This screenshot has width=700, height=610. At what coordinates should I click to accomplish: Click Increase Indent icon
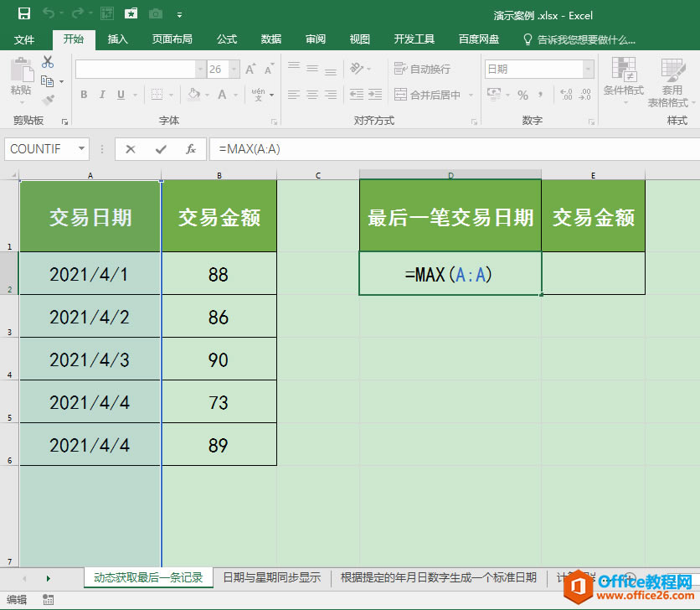click(x=375, y=95)
